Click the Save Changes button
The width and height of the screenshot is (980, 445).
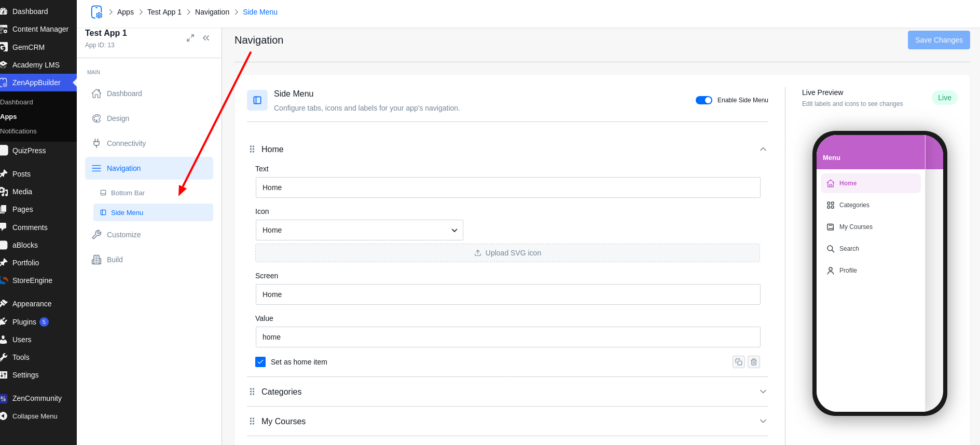click(x=938, y=40)
